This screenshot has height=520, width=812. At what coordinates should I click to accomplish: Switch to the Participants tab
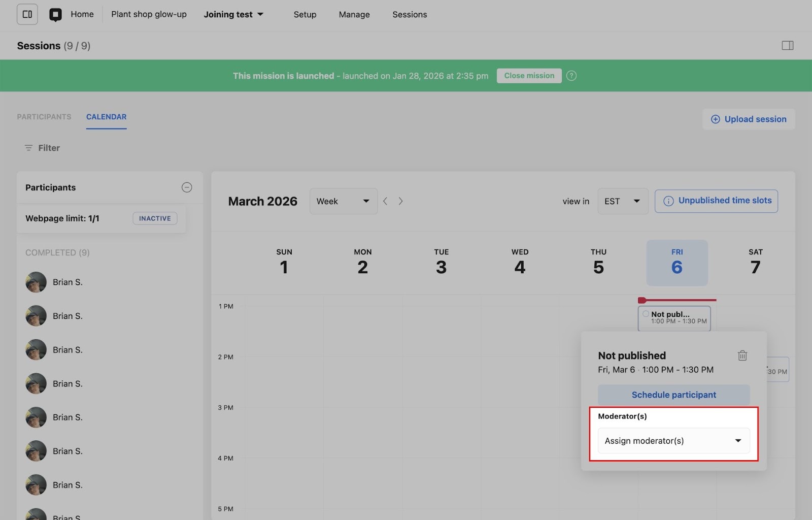[x=44, y=117]
